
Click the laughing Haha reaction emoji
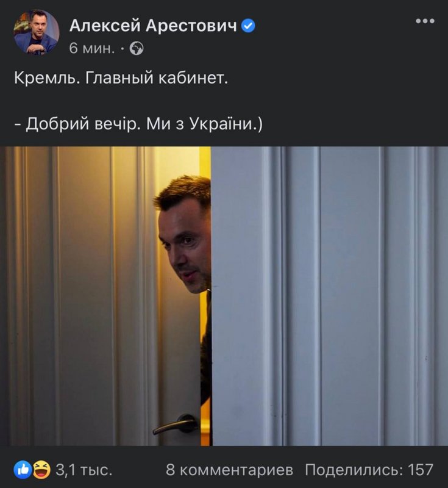tap(41, 470)
